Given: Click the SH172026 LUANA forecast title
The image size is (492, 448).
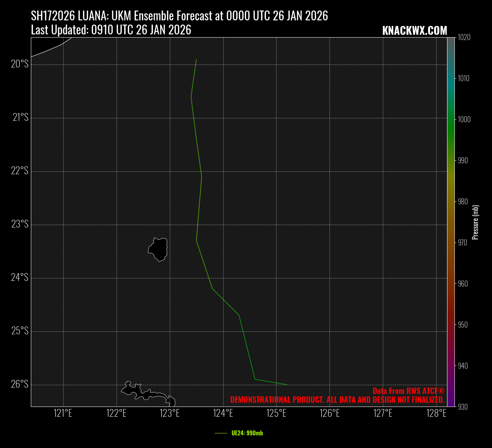Looking at the screenshot, I should click(x=179, y=16).
